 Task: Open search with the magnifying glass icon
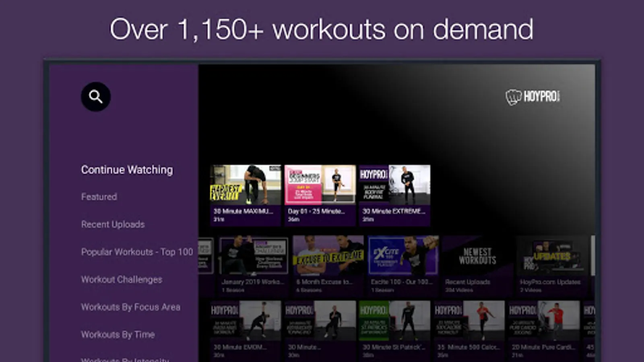96,97
